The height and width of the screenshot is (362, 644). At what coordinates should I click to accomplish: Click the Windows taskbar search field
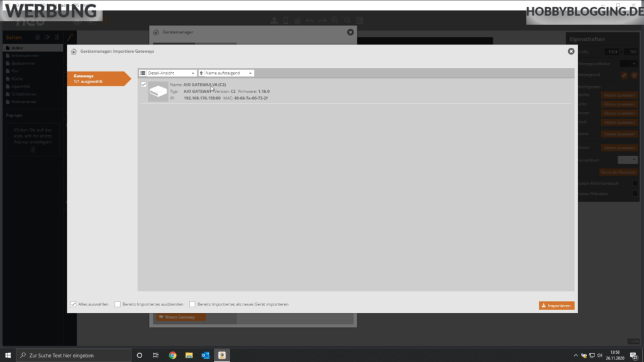(75, 354)
